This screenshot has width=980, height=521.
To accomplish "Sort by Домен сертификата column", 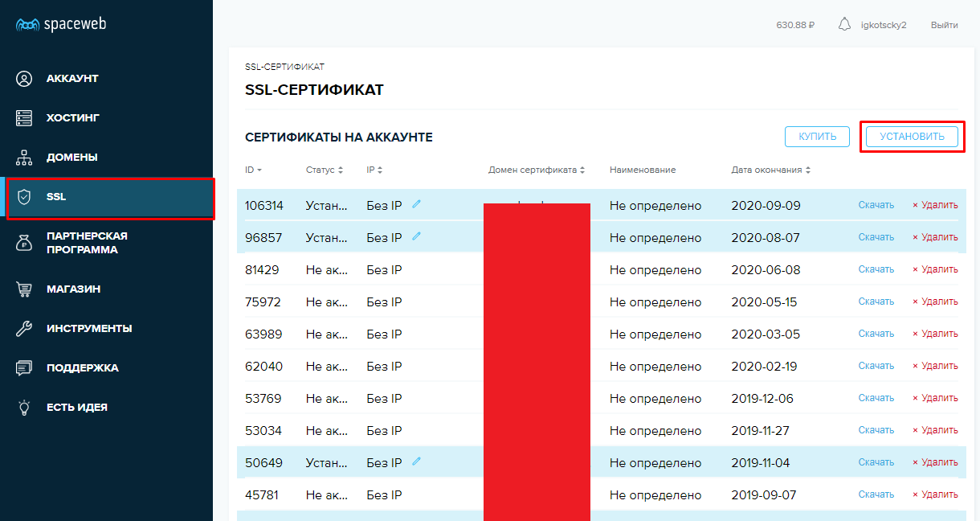I will tap(537, 170).
